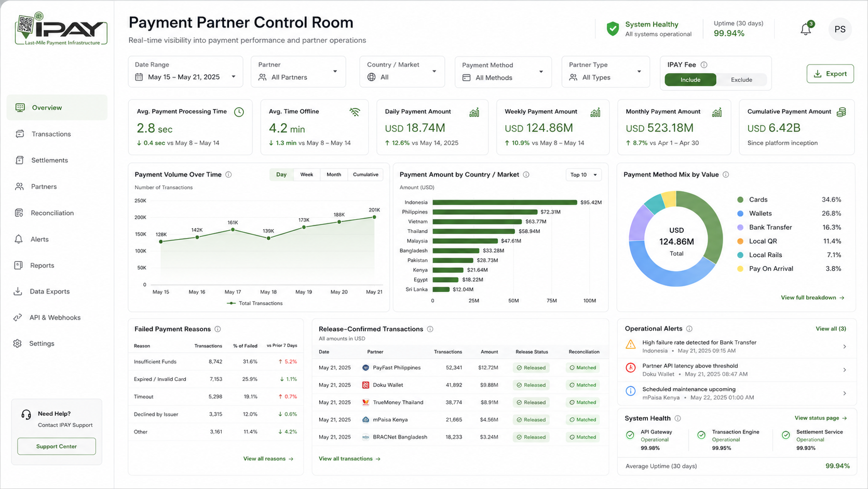Click the Pay On Arrival yellow color dot

pyautogui.click(x=740, y=269)
